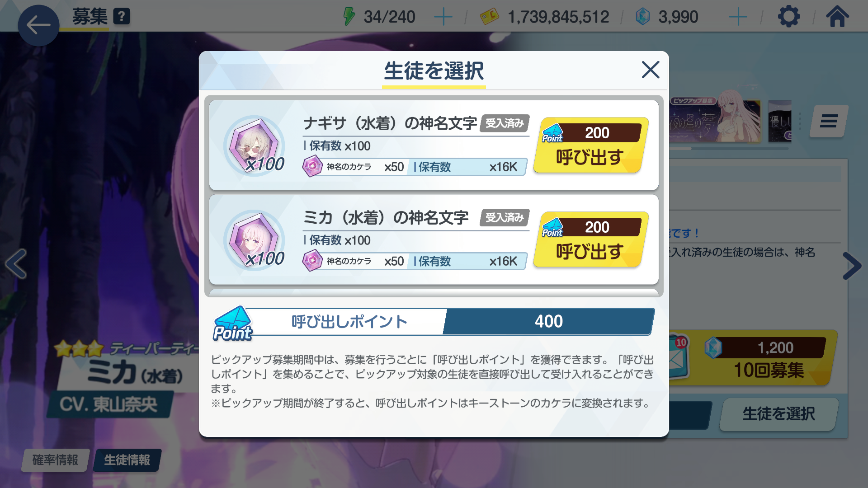Viewport: 868px width, 488px height.
Task: Summon Nagisa (水着) for 200 points
Action: point(591,145)
